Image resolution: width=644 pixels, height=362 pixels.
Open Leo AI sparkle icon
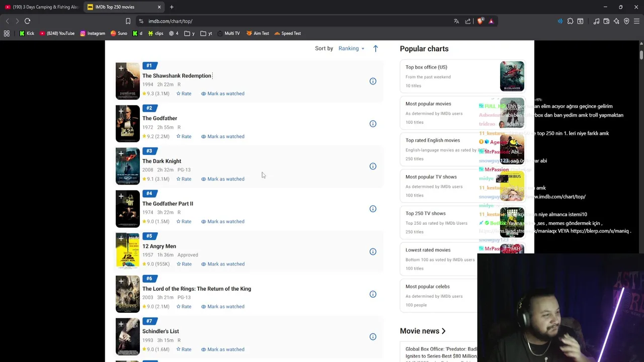[x=616, y=21]
